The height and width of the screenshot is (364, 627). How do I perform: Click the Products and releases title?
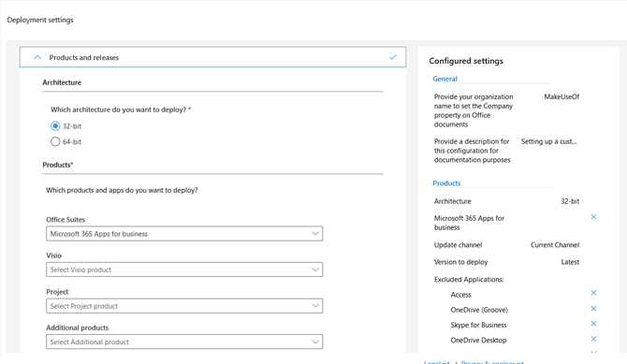pos(84,58)
